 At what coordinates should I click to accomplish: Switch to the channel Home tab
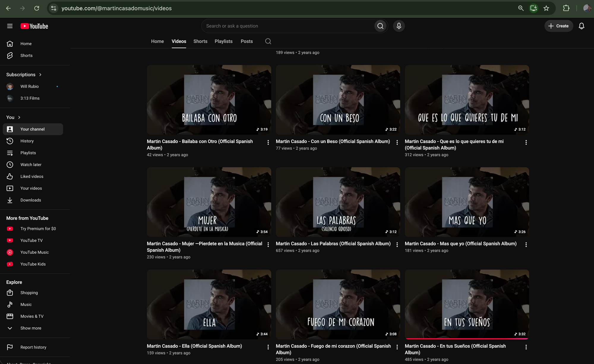click(157, 41)
